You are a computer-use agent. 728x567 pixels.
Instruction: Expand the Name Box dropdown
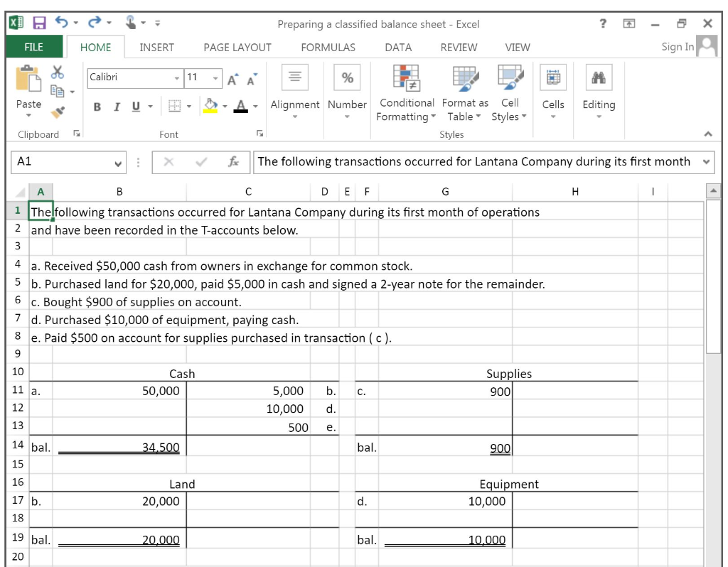pos(118,163)
